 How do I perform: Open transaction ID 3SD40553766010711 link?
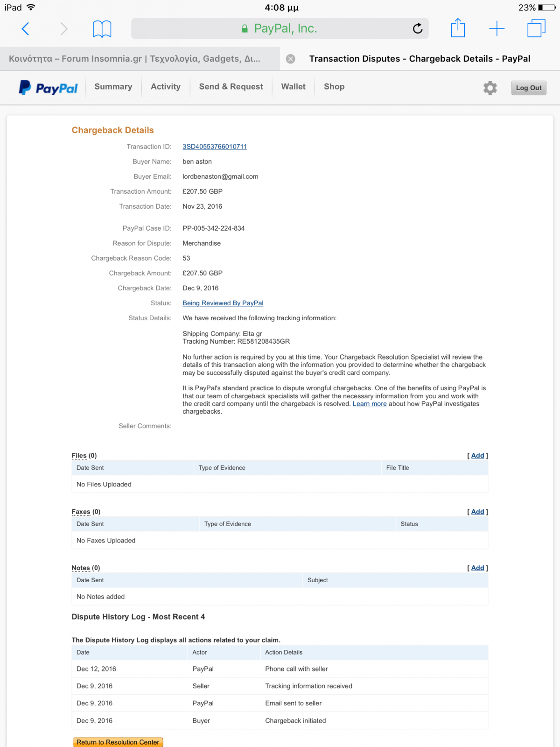click(215, 147)
